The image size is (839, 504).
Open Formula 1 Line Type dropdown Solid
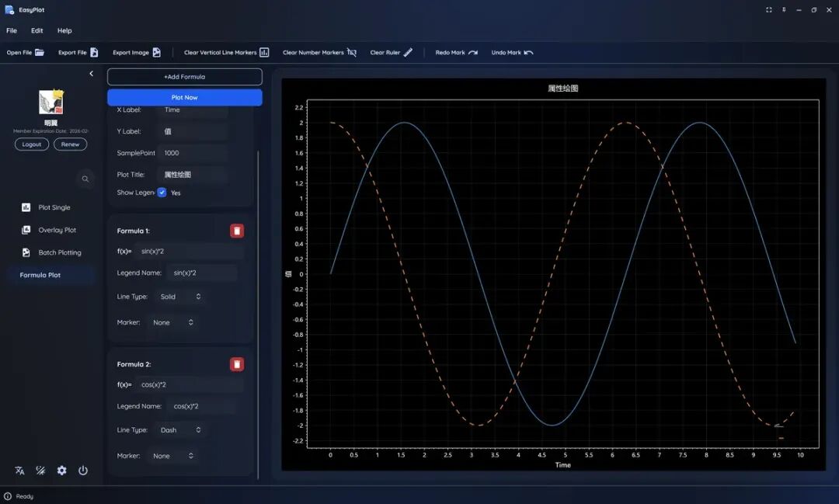(180, 297)
